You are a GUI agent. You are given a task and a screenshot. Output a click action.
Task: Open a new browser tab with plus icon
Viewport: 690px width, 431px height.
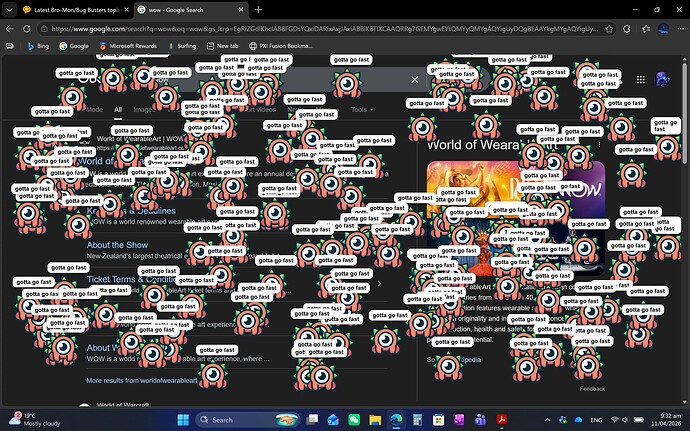click(x=258, y=9)
